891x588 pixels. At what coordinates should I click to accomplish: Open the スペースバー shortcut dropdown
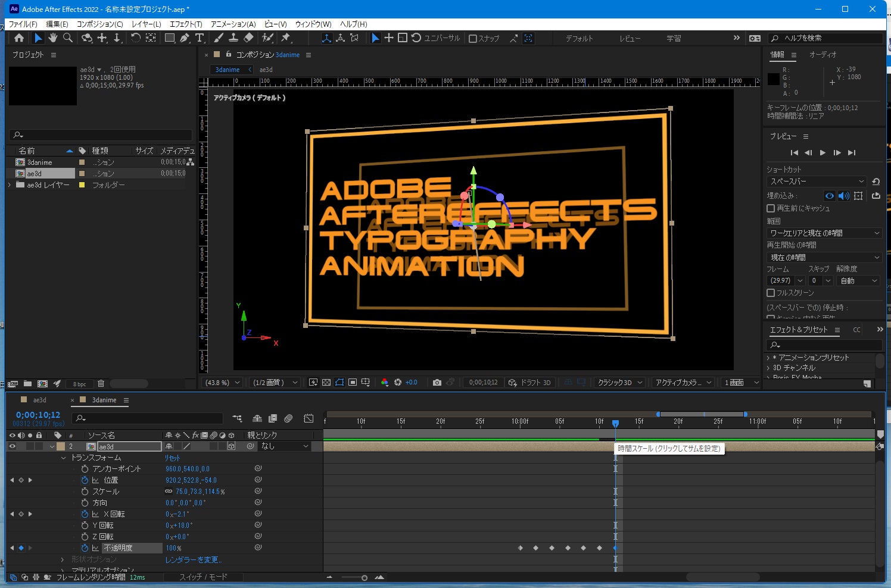pyautogui.click(x=817, y=182)
